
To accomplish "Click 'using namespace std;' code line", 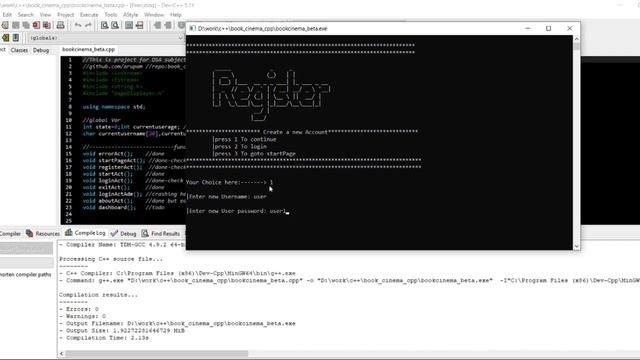I will pos(114,107).
